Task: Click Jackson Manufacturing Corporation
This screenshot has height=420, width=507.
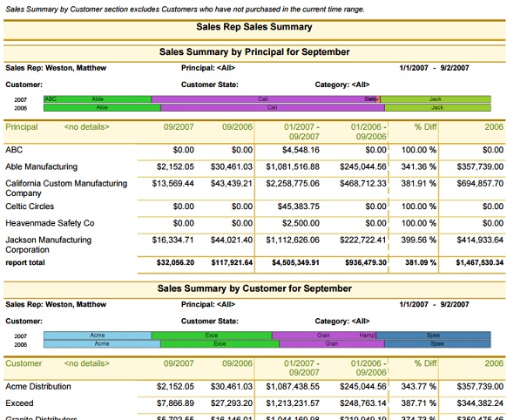Action: click(x=49, y=245)
